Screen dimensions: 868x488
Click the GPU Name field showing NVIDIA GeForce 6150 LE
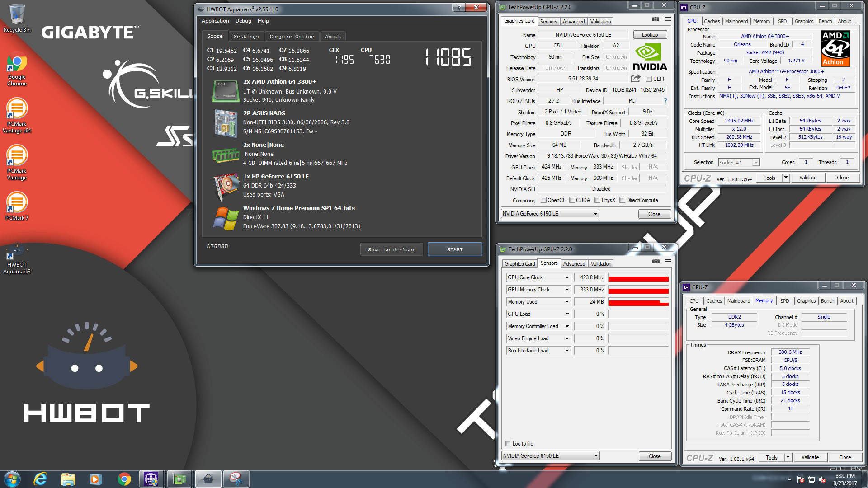[x=583, y=35]
